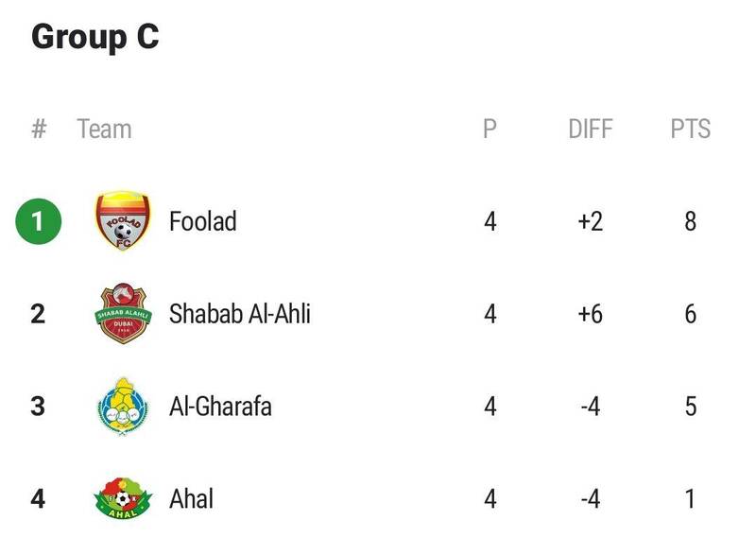
Task: Click the Shabab Al-Ahli Dubai crest
Action: click(x=123, y=313)
